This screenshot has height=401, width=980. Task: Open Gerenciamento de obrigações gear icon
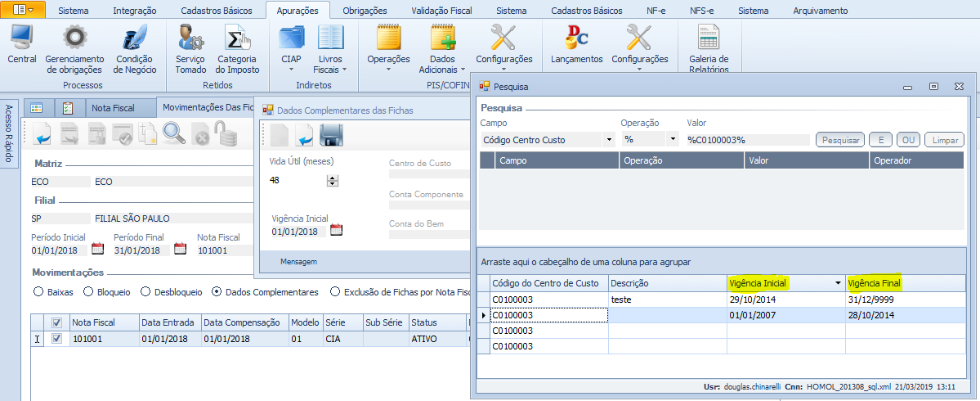tap(74, 38)
